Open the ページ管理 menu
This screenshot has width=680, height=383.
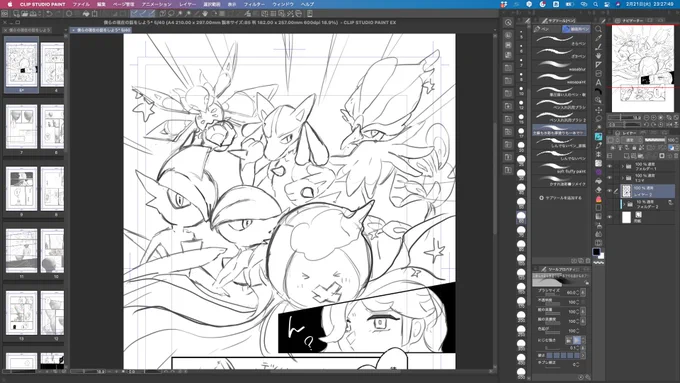pos(123,4)
